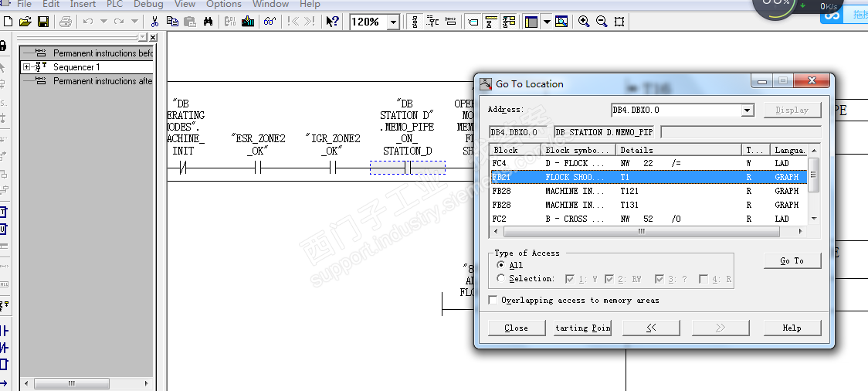Enable Overlapping access to memory areas
Screen dimensions: 868x391
(493, 300)
